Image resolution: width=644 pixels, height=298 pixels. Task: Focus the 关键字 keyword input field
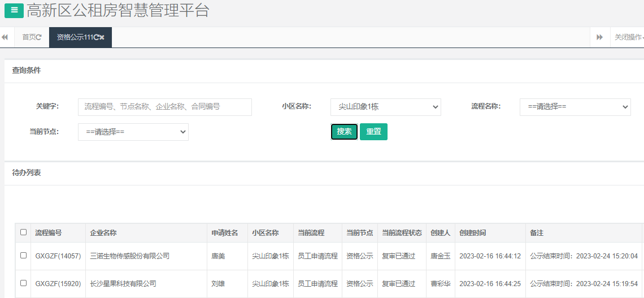(x=164, y=106)
